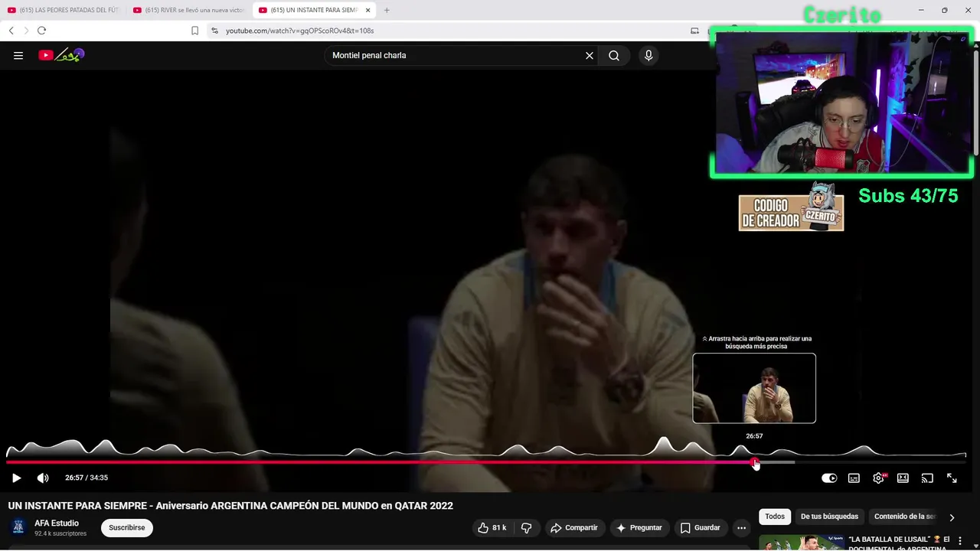Enter fullscreen mode
Screen dimensions: 980x551
tap(952, 478)
